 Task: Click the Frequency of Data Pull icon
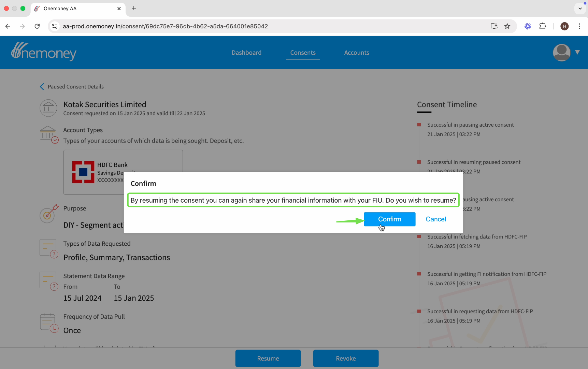pos(49,323)
